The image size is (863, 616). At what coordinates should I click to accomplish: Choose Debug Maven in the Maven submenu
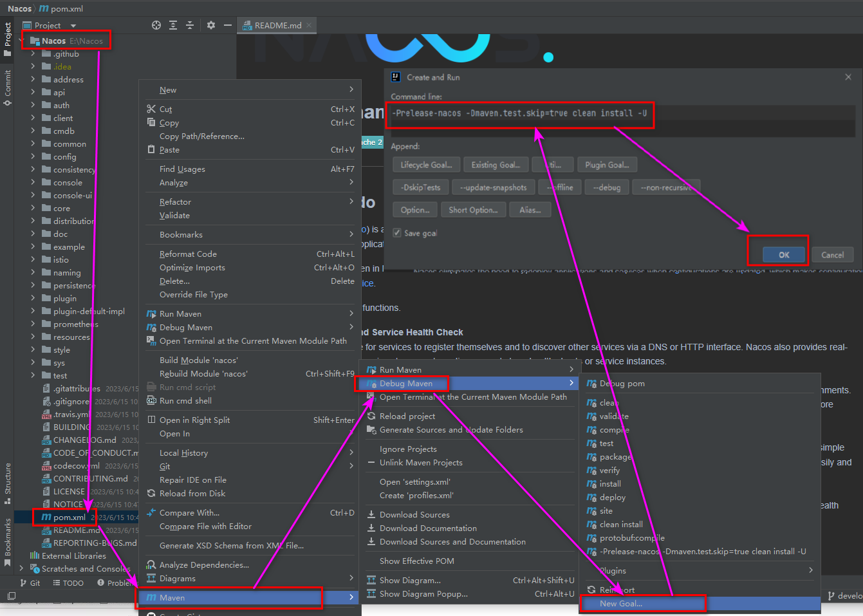tap(470, 384)
